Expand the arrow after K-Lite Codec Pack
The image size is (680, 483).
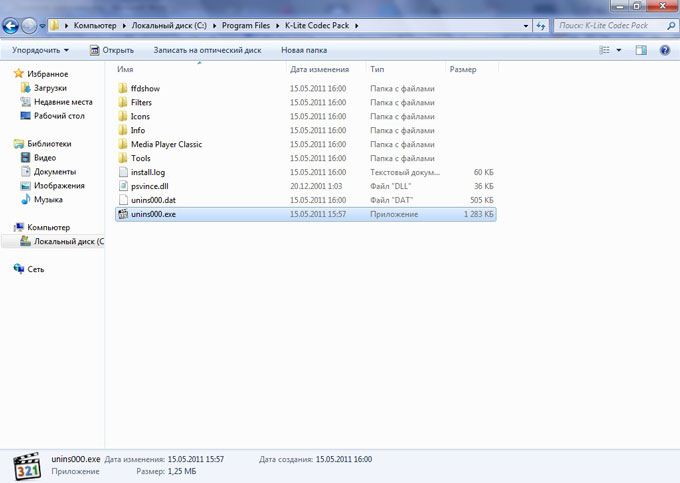[356, 26]
